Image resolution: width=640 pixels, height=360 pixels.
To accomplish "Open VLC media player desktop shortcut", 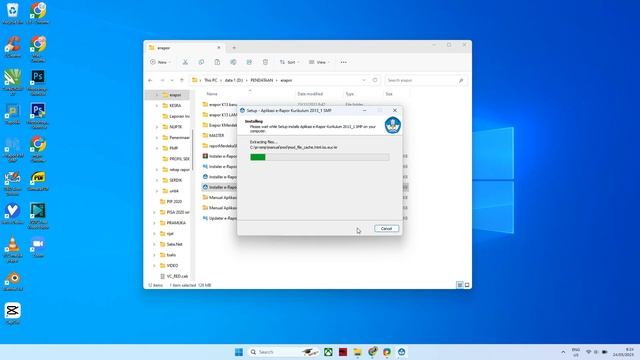I will [13, 249].
